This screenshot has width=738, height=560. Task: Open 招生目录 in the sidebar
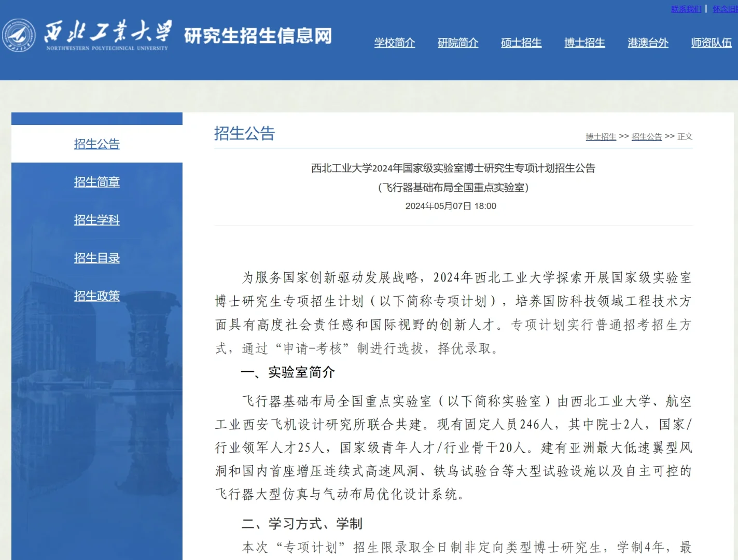97,258
